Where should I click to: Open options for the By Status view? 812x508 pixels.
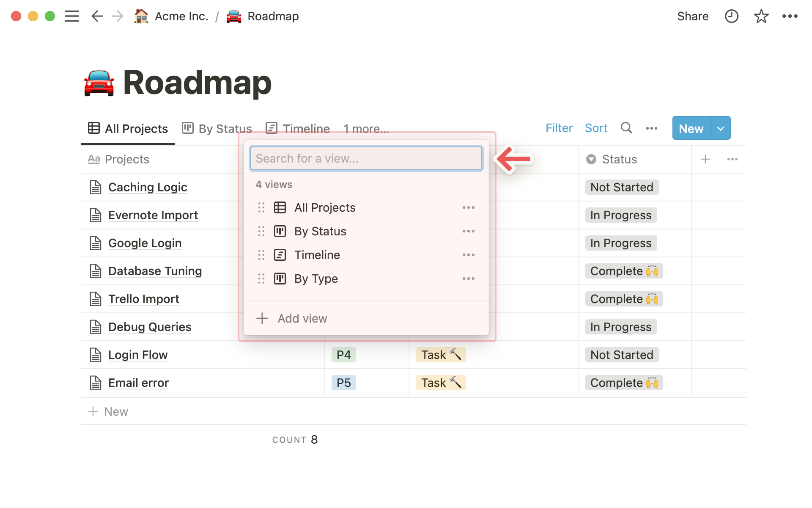(468, 231)
